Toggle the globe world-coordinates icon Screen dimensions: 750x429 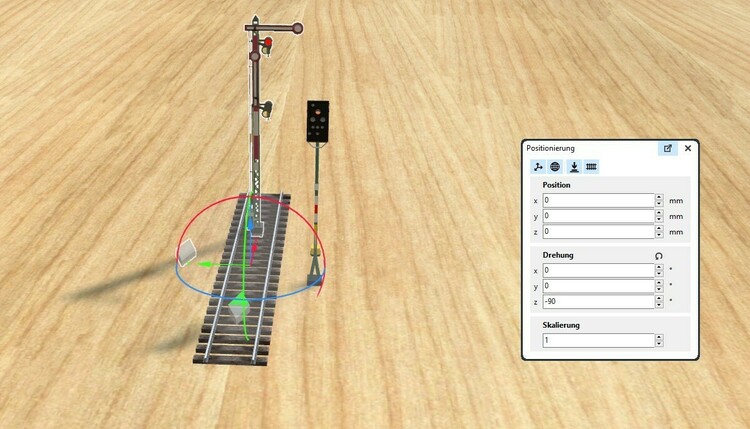click(555, 166)
